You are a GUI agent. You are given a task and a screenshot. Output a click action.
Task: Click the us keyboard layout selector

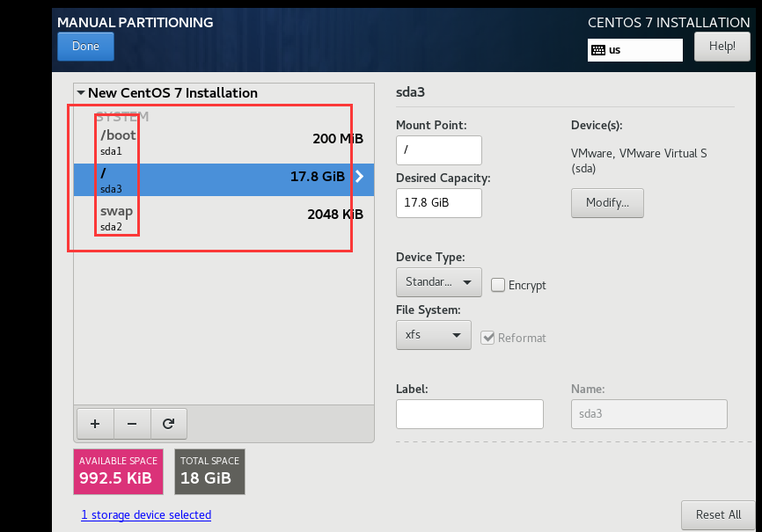(x=634, y=50)
